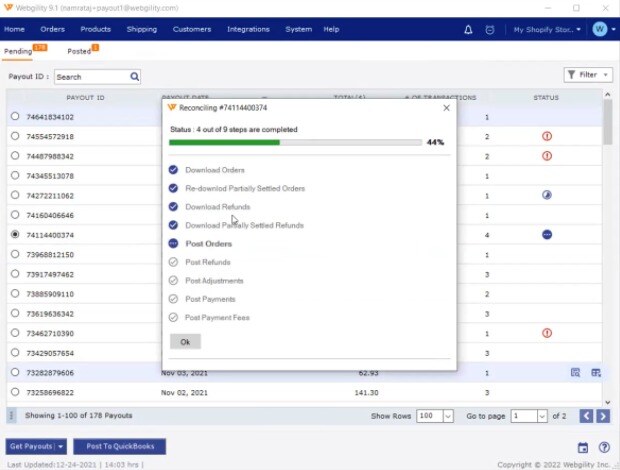Click the Get Payouts button
Viewport: 620px width, 470px height.
[31, 447]
